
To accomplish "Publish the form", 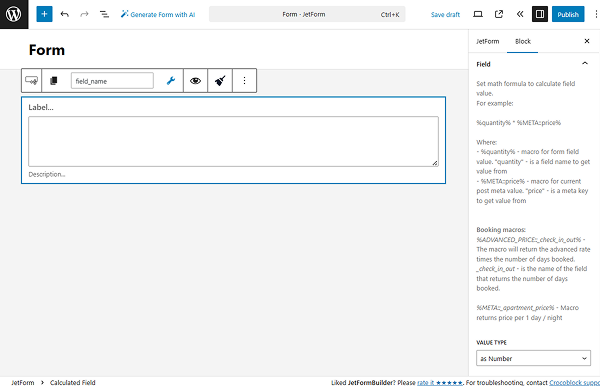I will [568, 14].
